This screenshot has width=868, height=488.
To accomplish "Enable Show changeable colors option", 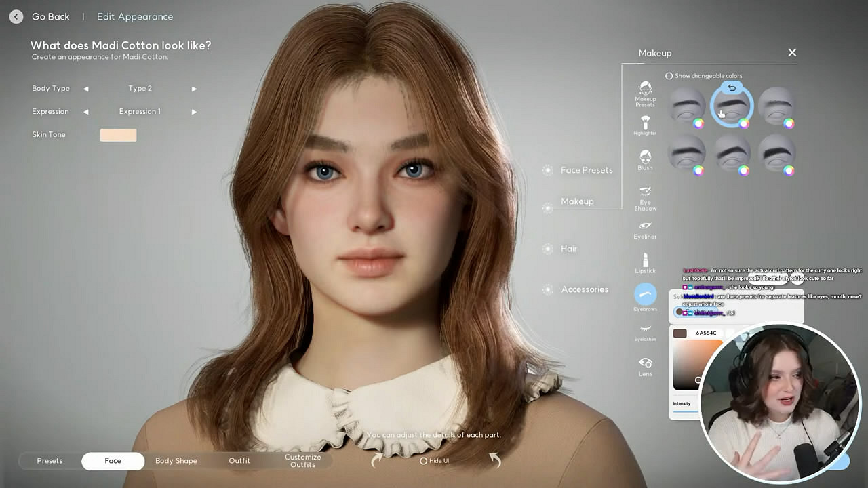I will click(669, 76).
